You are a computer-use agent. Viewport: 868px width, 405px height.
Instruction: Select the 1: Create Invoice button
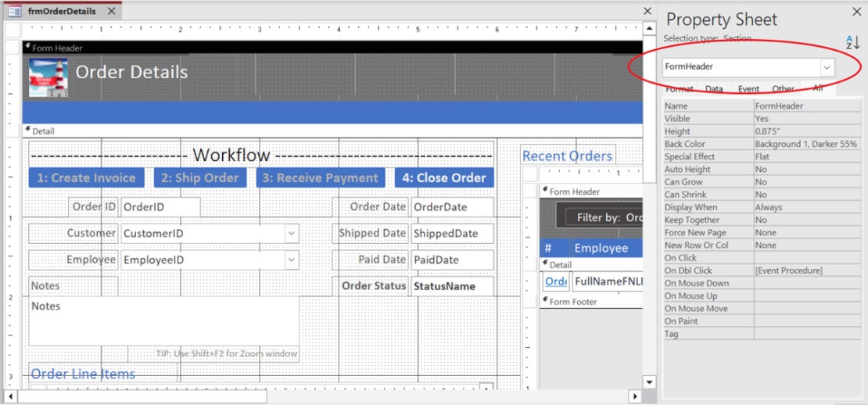click(x=86, y=177)
